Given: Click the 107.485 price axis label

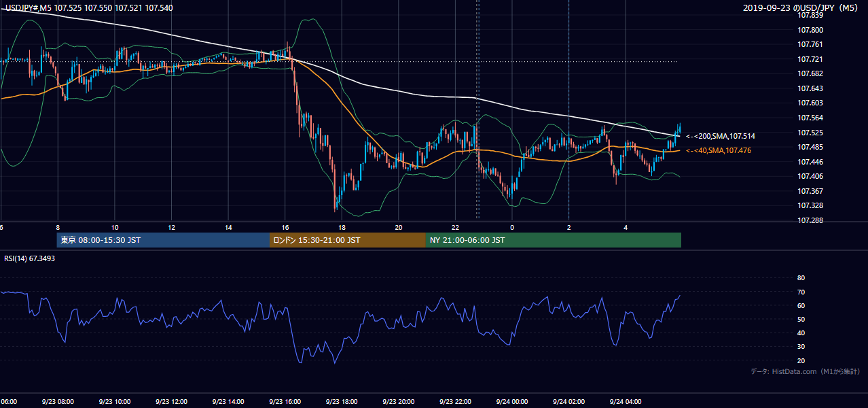Looking at the screenshot, I should click(x=810, y=147).
